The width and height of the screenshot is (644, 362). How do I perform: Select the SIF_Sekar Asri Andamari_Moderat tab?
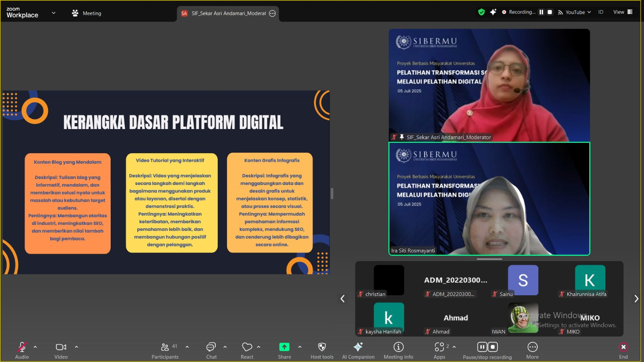[228, 13]
